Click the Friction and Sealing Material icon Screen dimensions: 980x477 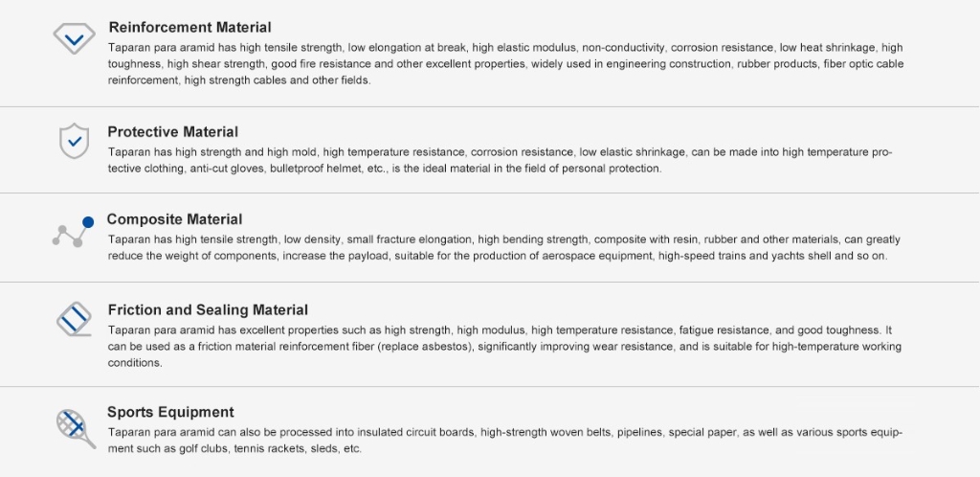(74, 319)
